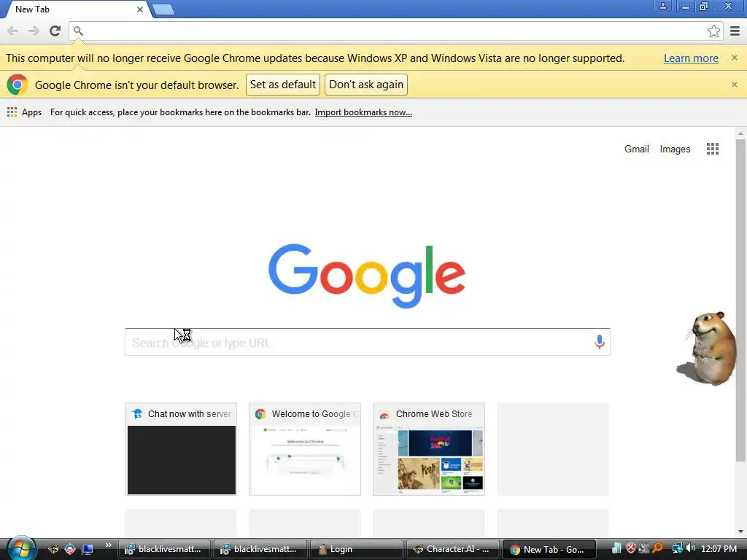Click the first quick launch icon
This screenshot has height=560, width=747.
click(53, 549)
